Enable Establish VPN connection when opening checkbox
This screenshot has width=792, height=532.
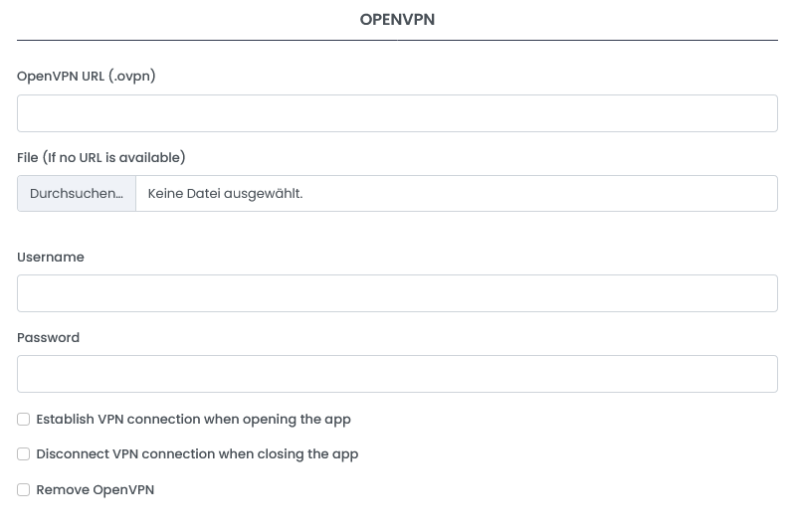click(x=23, y=420)
